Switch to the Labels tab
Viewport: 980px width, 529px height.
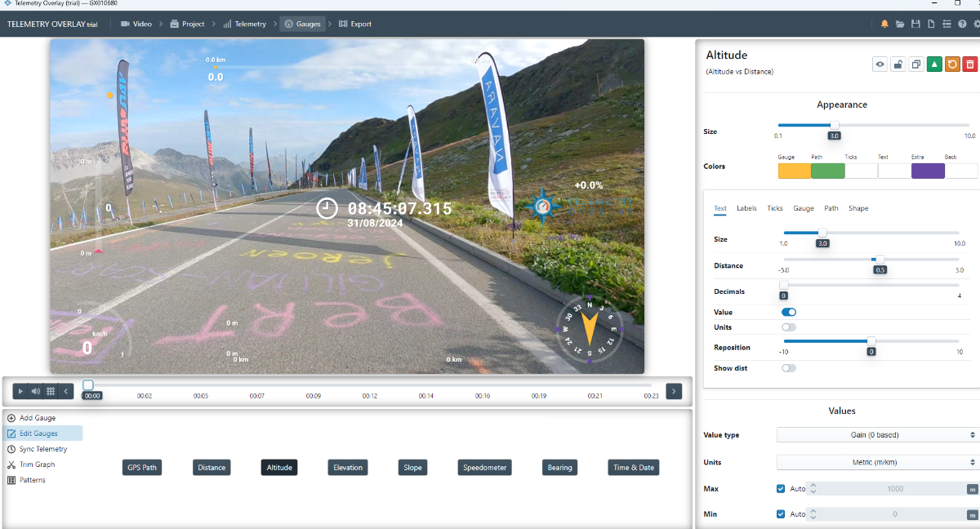746,208
